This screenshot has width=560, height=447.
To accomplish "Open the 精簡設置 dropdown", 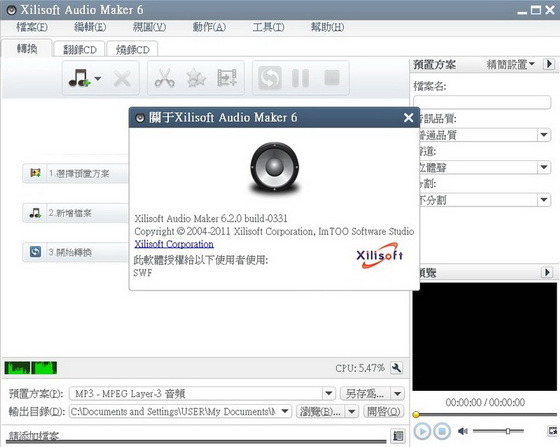I will coord(510,65).
